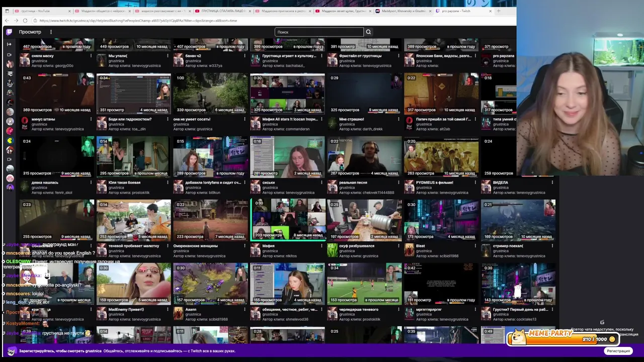The image size is (644, 362).
Task: Open options menu for 'Боди или гидрокостюм?' clip
Action: click(168, 119)
